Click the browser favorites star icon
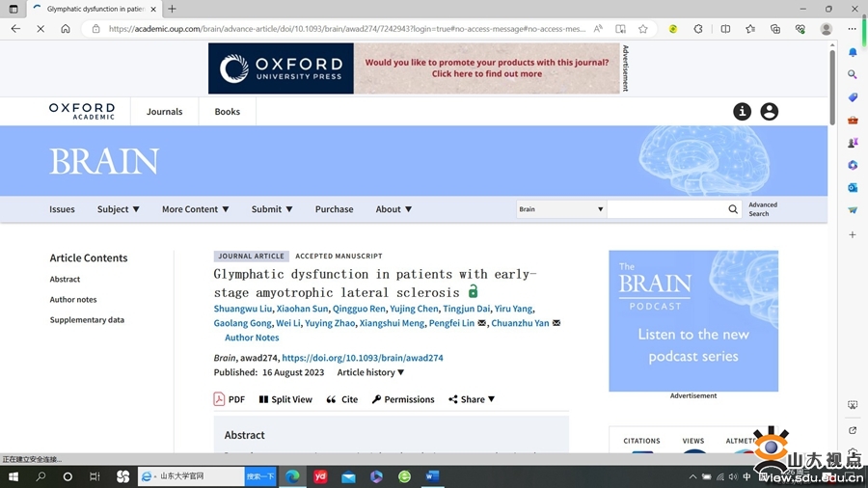 pyautogui.click(x=643, y=29)
